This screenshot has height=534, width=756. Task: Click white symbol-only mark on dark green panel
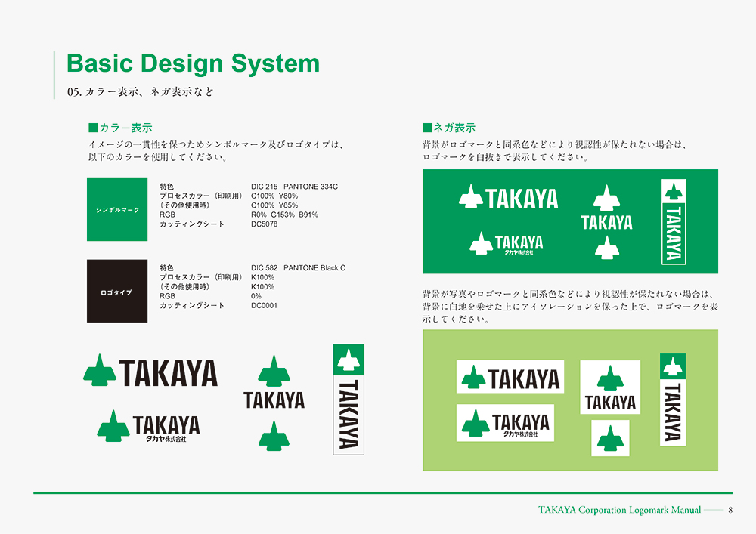[x=606, y=248]
